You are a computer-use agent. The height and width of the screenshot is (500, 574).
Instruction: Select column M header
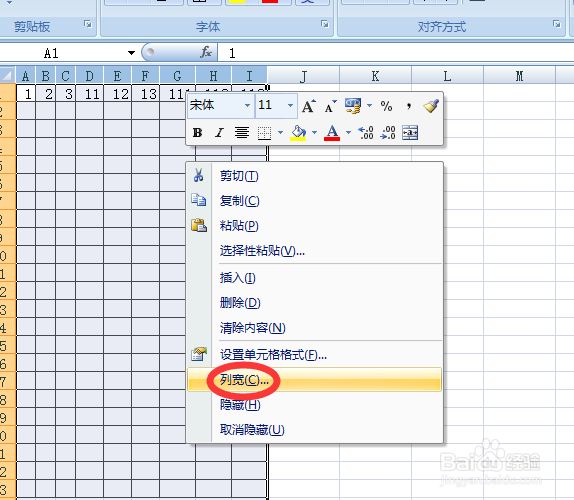(x=519, y=76)
